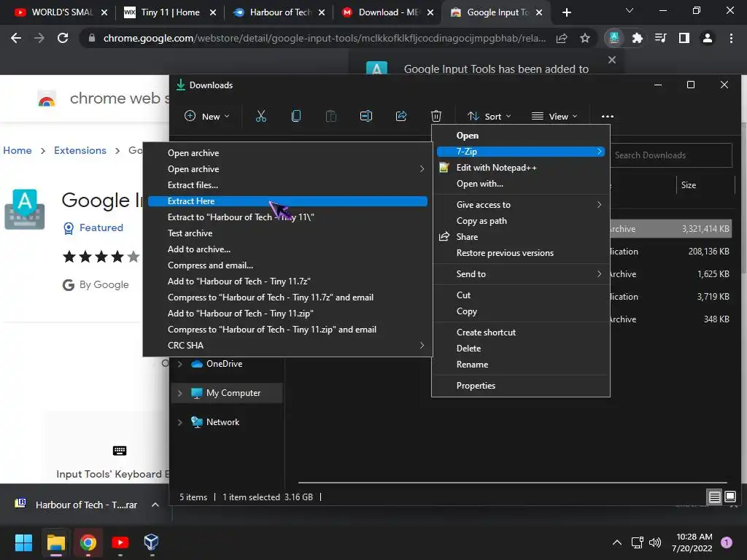
Task: Click the Rename icon in Explorer toolbar
Action: tap(366, 116)
